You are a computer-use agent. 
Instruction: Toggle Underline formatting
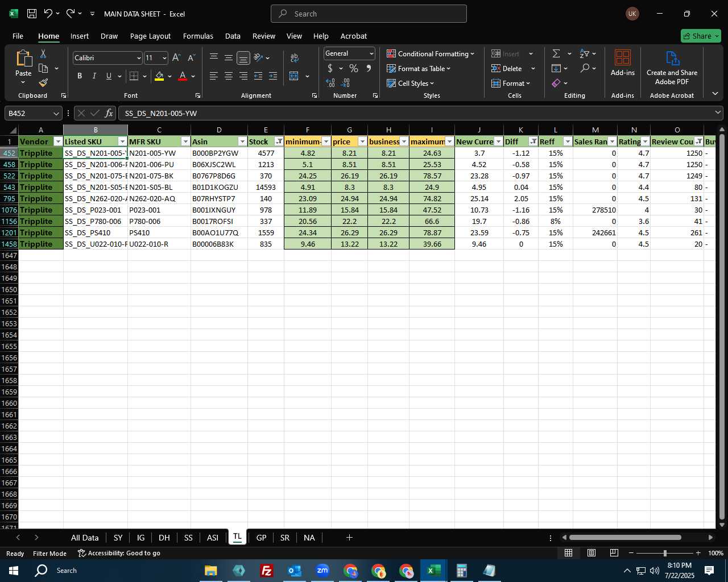pyautogui.click(x=109, y=76)
